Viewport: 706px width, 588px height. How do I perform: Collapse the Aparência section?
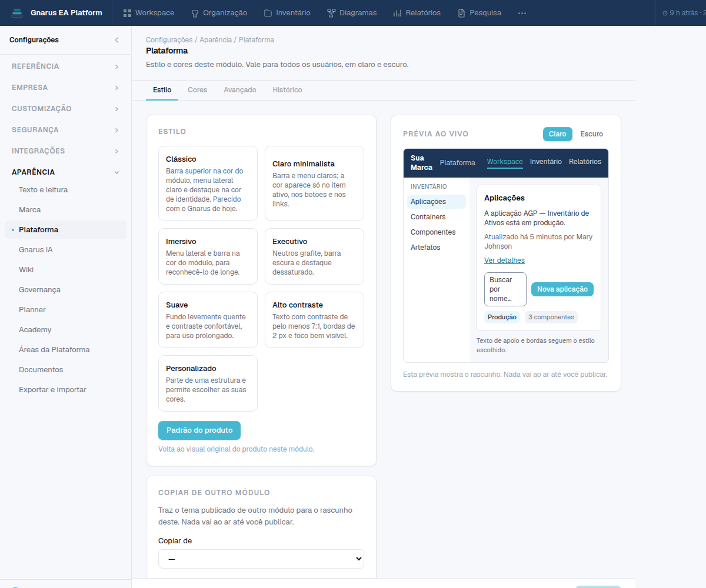pyautogui.click(x=65, y=172)
